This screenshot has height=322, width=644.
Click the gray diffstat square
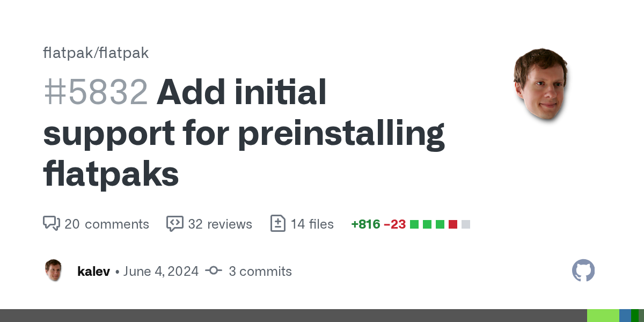[x=466, y=224]
